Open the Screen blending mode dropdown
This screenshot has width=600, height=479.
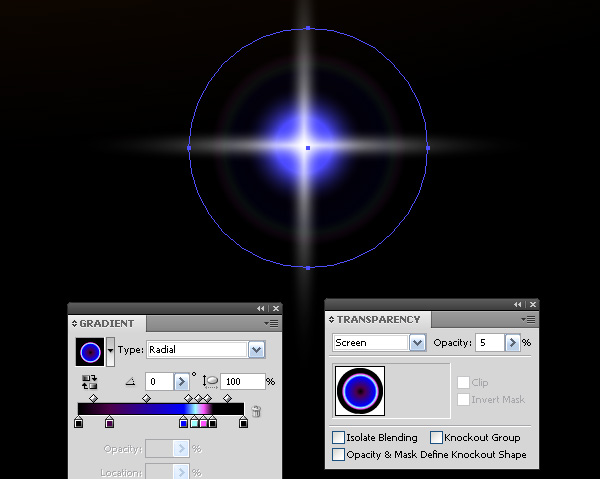point(417,342)
